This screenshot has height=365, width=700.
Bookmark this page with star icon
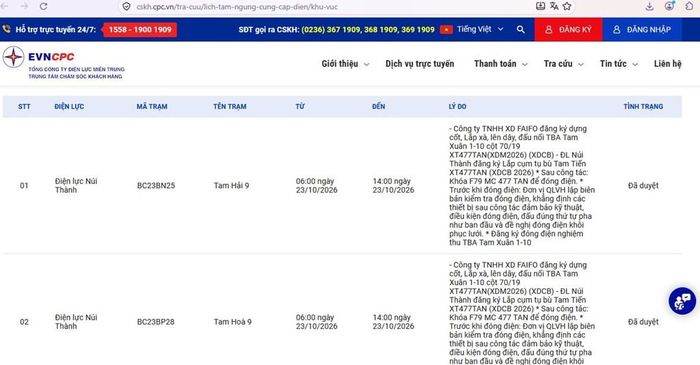point(567,6)
